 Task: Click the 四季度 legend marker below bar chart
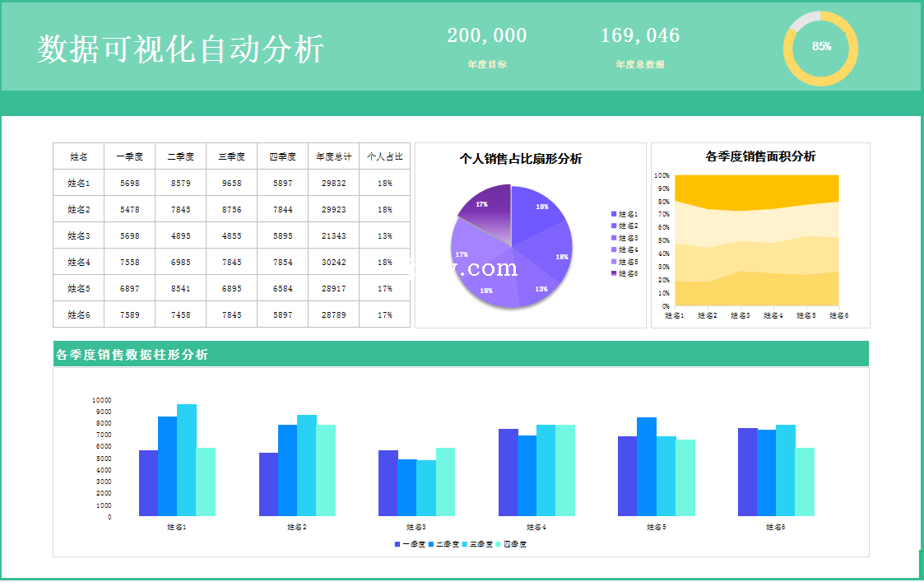(499, 544)
